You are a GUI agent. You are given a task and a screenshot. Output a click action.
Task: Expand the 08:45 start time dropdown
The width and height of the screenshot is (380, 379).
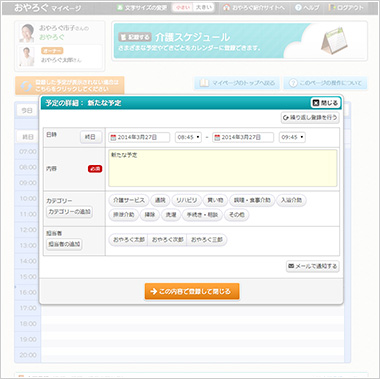(188, 137)
